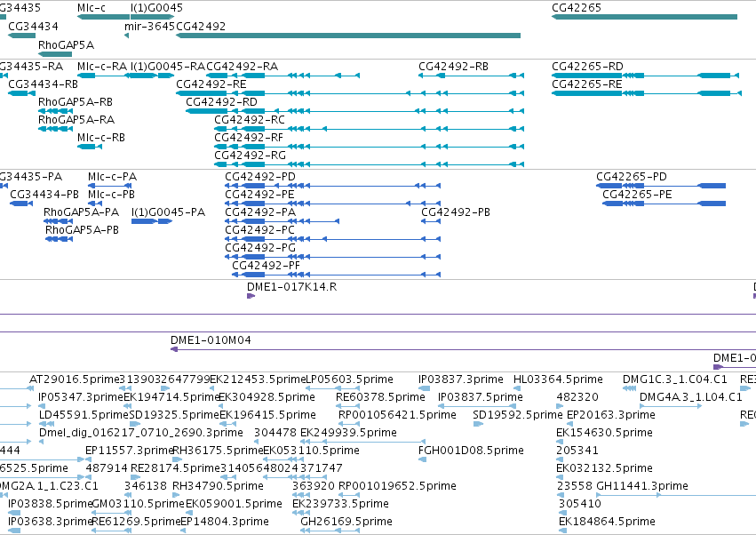Click the mir-3645 gene marker
The width and height of the screenshot is (756, 535).
point(127,36)
